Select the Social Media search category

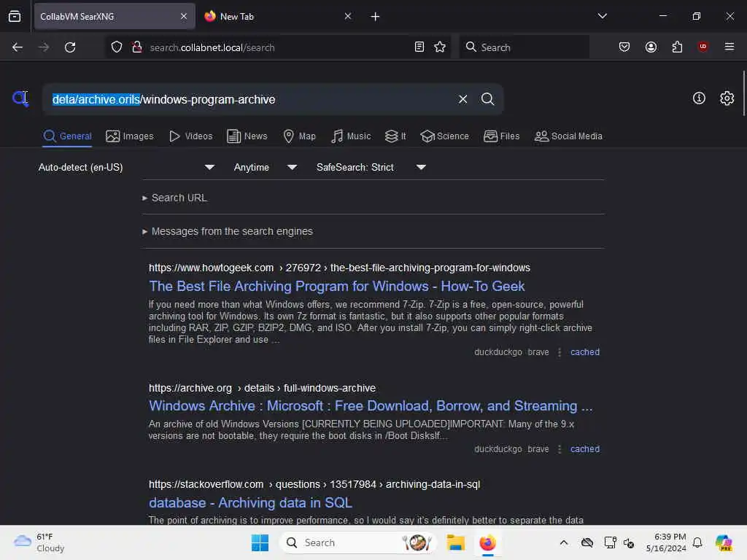pos(568,136)
